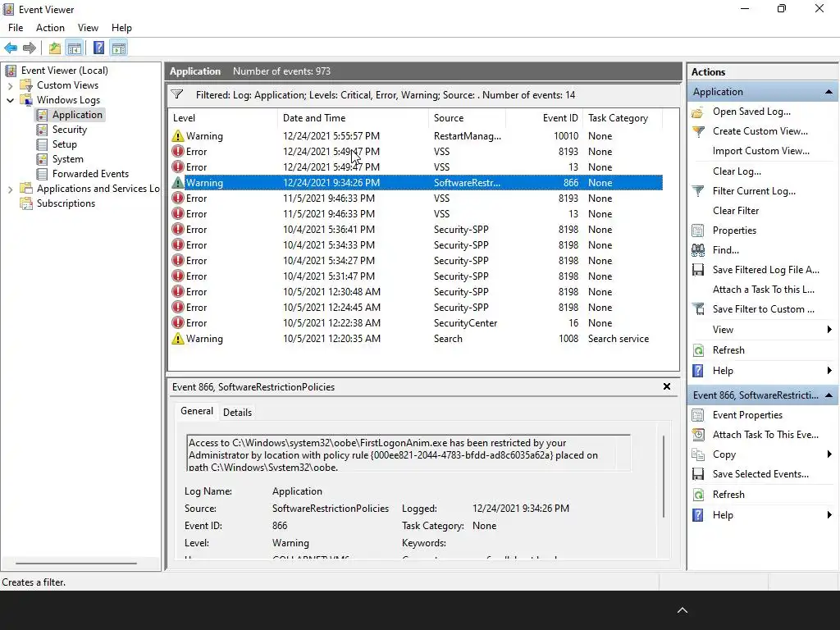Sort by Date and Time column header
Viewport: 840px width, 630px height.
click(x=354, y=118)
